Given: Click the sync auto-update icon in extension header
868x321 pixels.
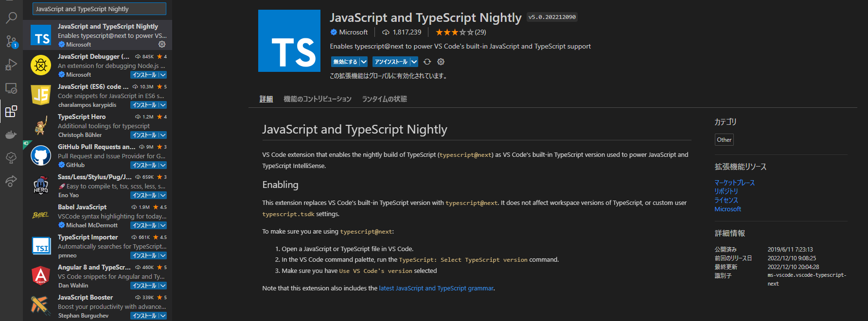Looking at the screenshot, I should (x=427, y=62).
